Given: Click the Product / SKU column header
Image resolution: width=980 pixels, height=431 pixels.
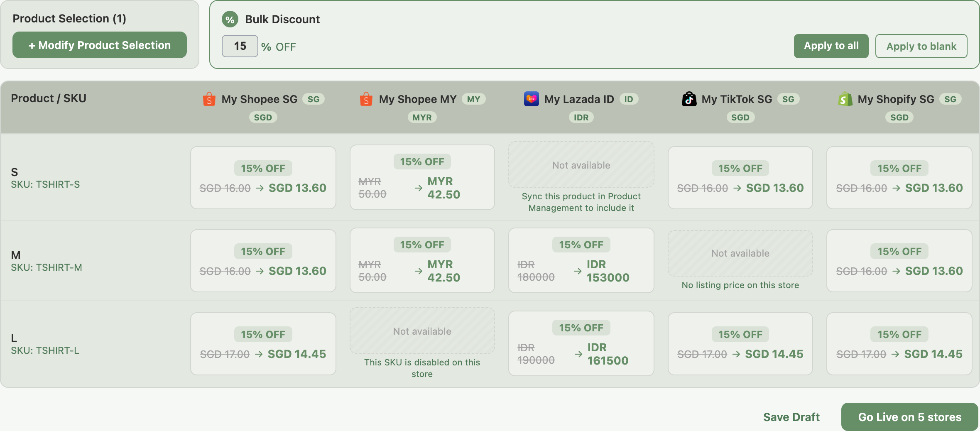Looking at the screenshot, I should pyautogui.click(x=49, y=98).
